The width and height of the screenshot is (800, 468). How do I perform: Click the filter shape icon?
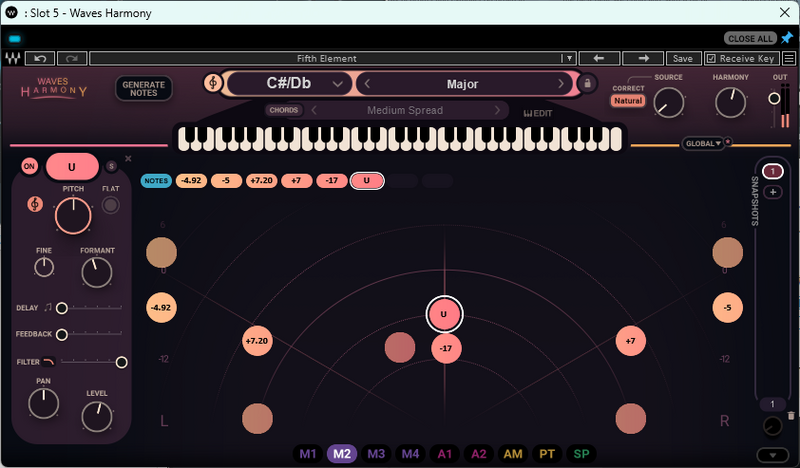(x=48, y=362)
